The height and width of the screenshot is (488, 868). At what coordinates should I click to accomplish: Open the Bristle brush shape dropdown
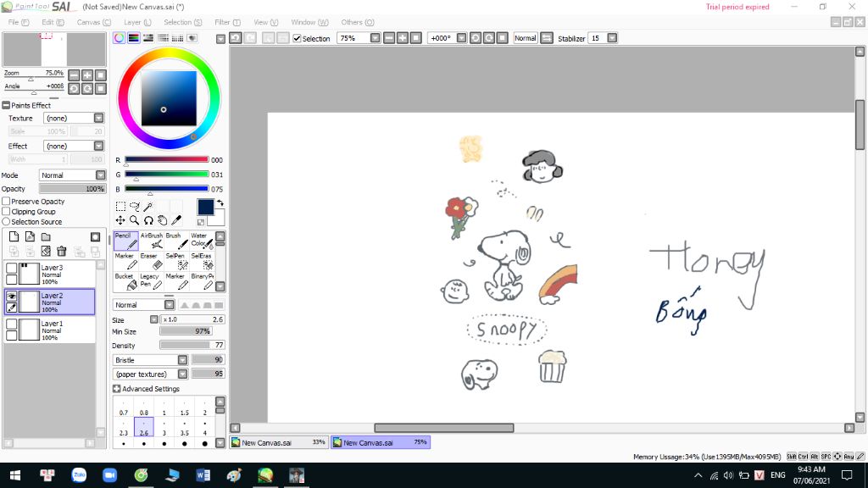pos(182,359)
